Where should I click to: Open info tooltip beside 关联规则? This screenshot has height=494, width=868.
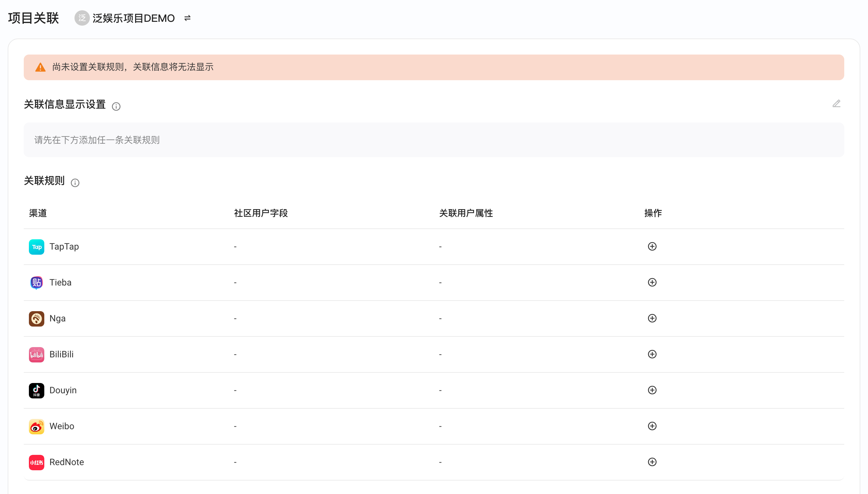75,183
